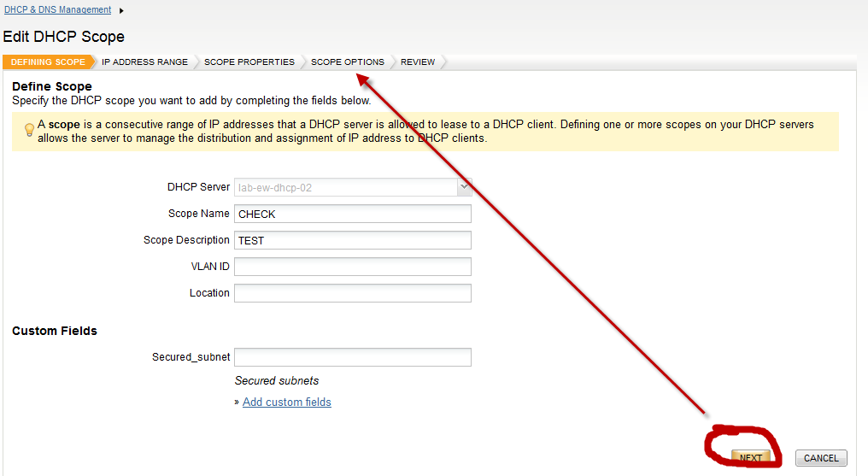Select the Location input field
This screenshot has width=868, height=476.
click(353, 293)
